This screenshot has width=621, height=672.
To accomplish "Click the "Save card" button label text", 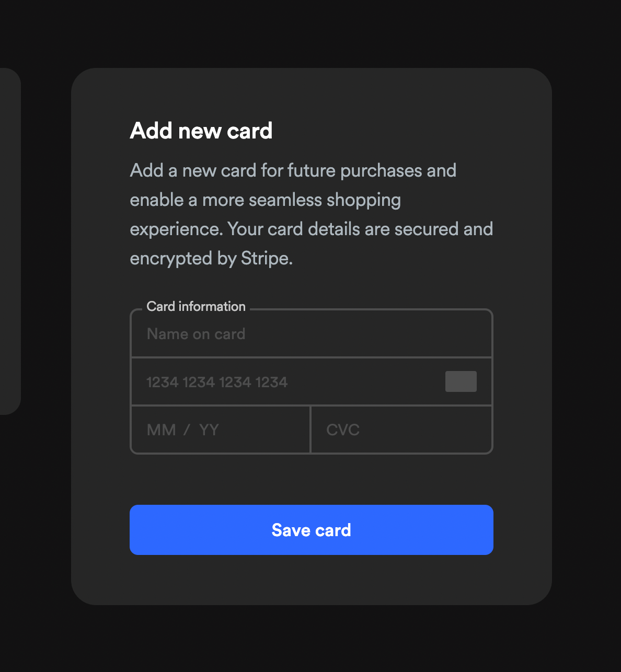I will (x=311, y=530).
